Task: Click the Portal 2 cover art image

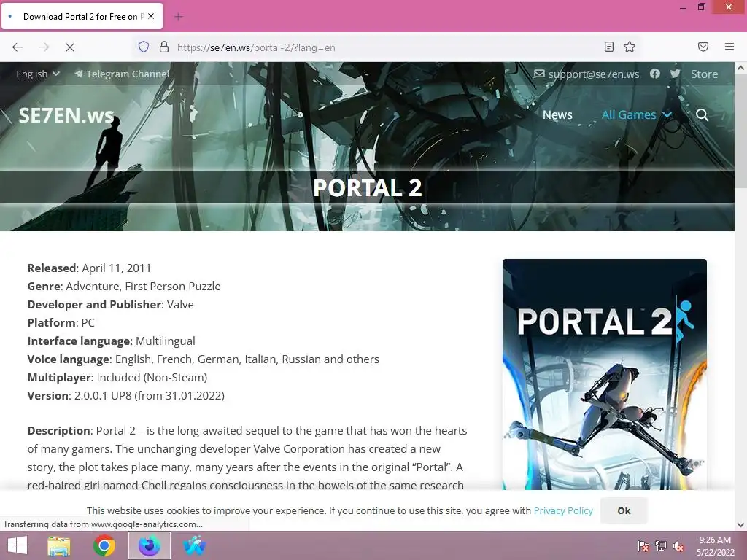Action: tap(605, 374)
